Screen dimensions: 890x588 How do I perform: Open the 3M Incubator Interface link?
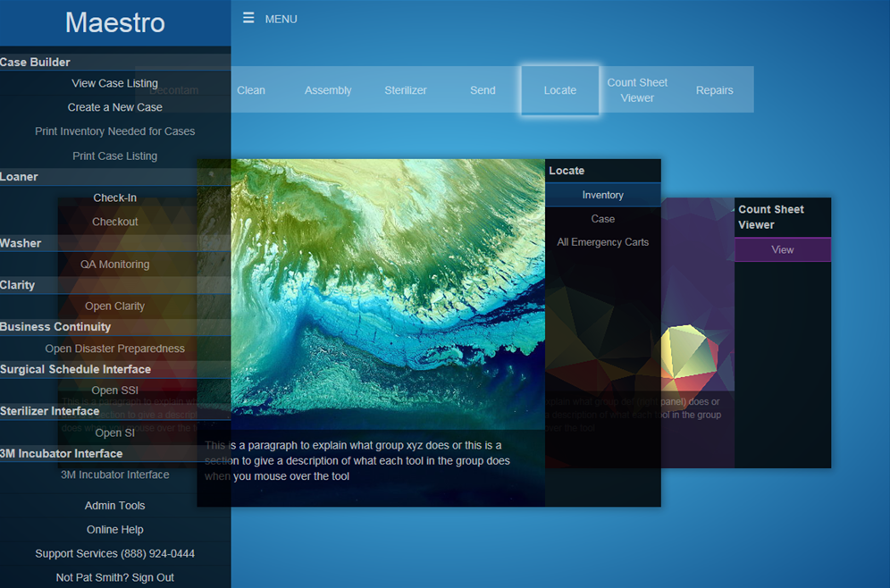click(114, 475)
